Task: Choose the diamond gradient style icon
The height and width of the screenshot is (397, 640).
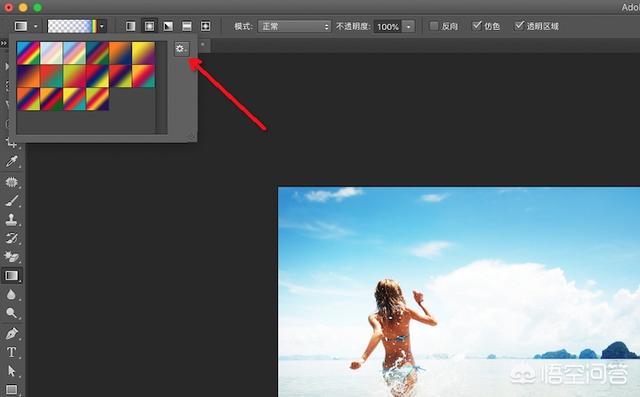Action: 206,27
